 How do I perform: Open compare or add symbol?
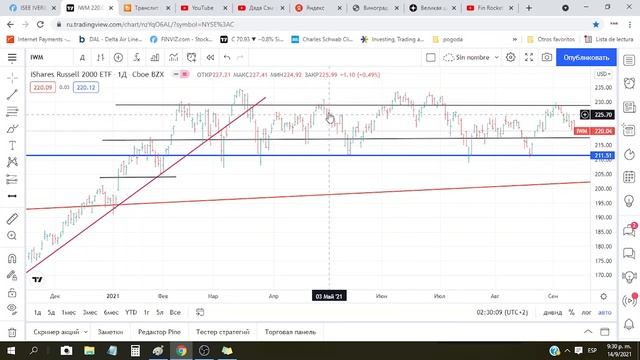click(x=118, y=58)
